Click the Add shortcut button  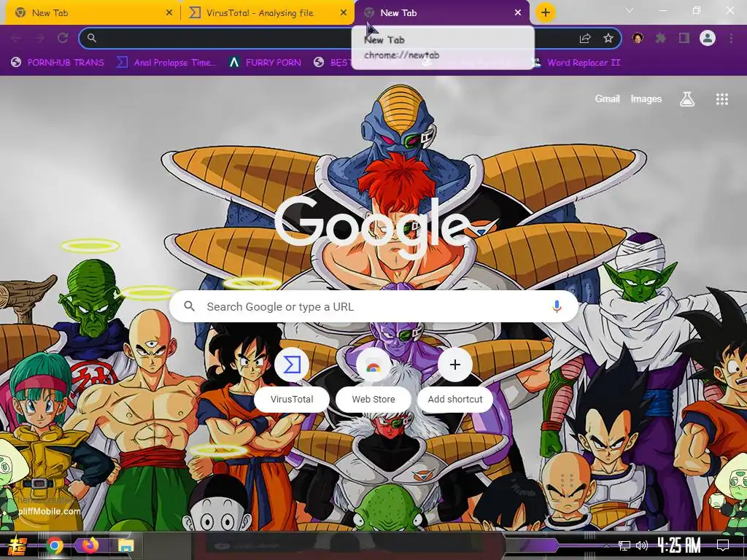(455, 379)
